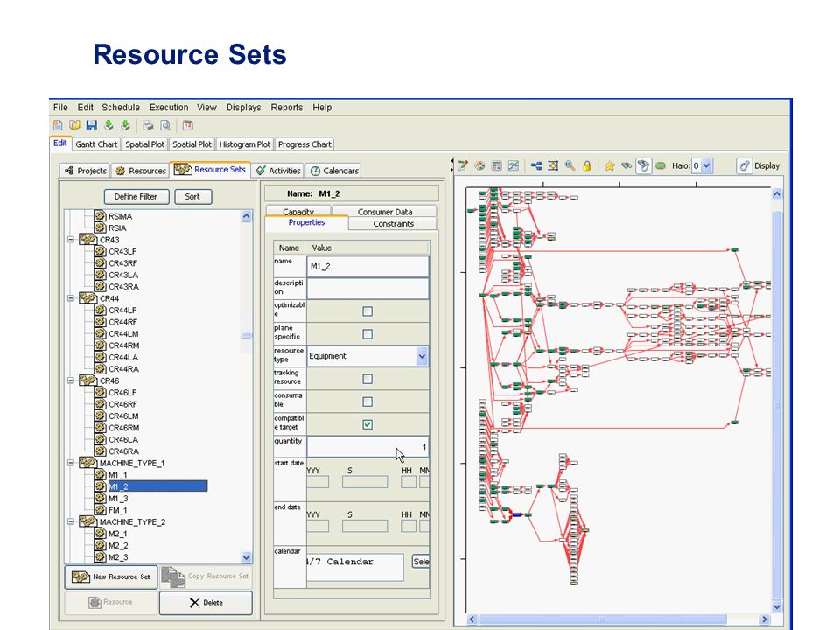Open the Execution menu

coord(169,107)
